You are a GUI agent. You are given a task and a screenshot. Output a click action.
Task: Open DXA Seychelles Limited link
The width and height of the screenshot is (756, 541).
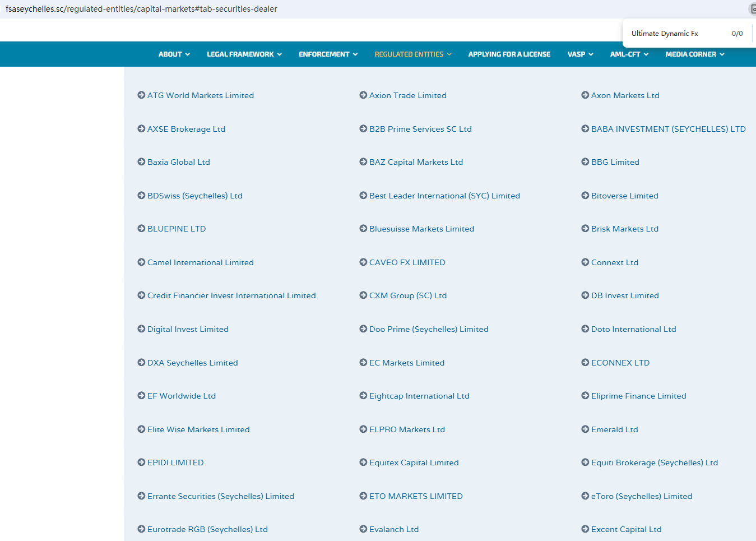click(192, 363)
